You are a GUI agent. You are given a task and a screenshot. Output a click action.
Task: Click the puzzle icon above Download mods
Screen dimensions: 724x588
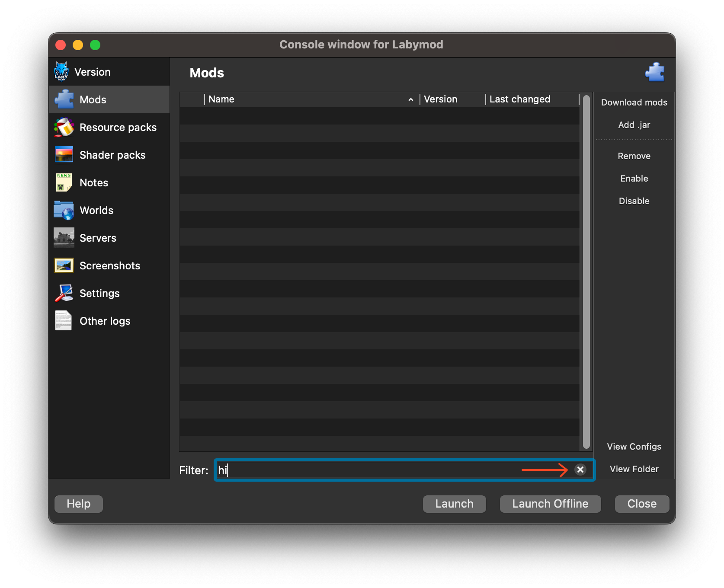(655, 72)
